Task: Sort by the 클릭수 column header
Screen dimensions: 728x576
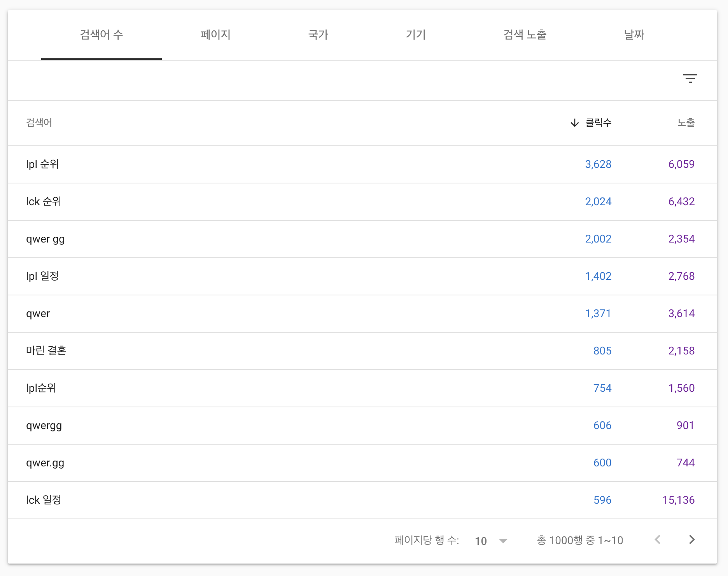Action: pyautogui.click(x=598, y=123)
